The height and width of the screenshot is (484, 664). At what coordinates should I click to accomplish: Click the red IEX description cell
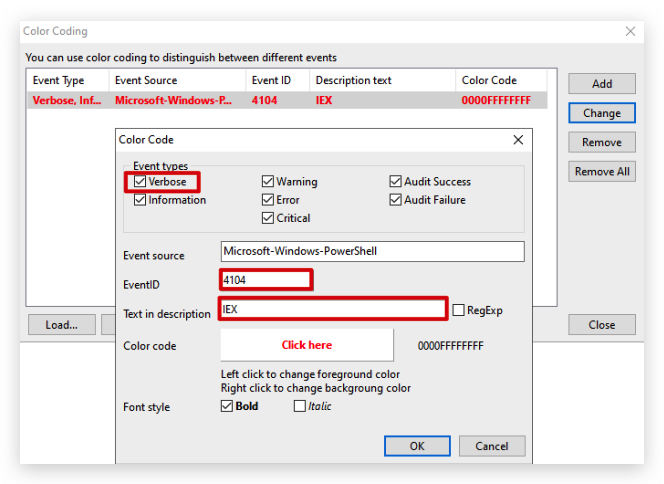(324, 100)
